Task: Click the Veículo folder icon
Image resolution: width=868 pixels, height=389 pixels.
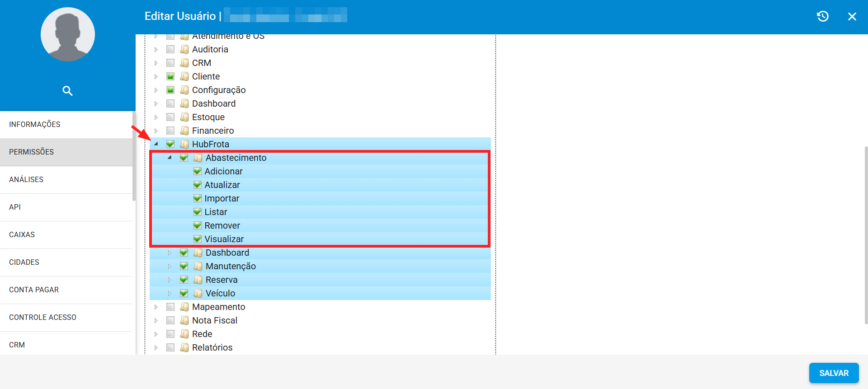Action: coord(198,293)
